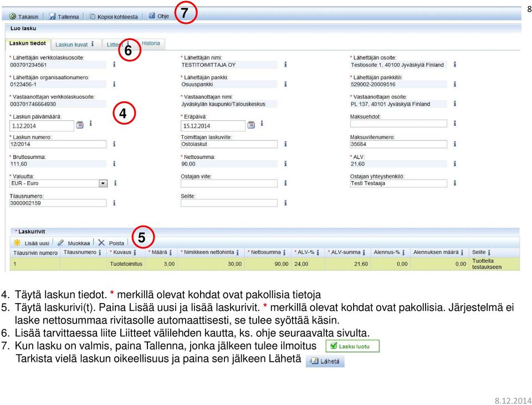
Task: Show info icon next to Laskun päivämäärä
Action: [x=90, y=124]
